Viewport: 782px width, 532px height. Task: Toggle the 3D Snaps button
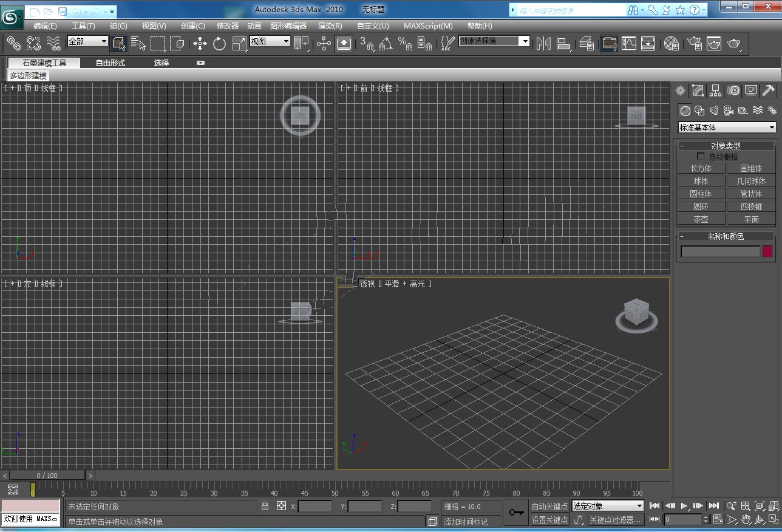point(367,43)
